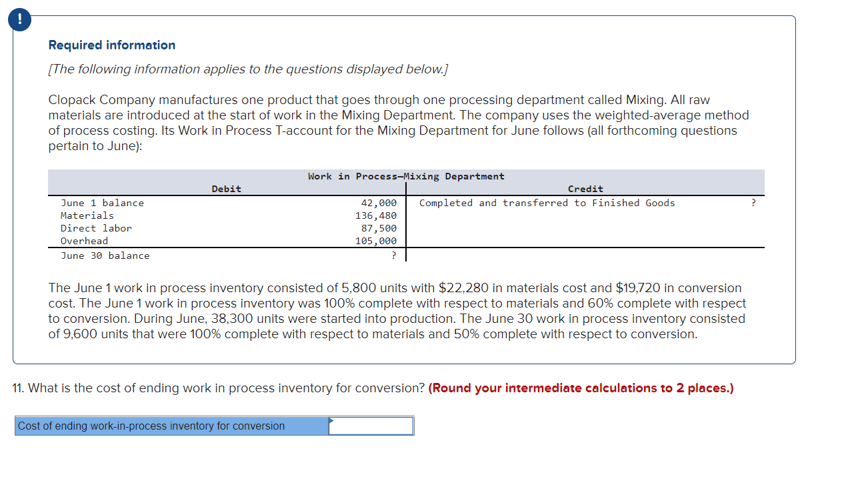
Task: Click the question mark in the Credit column
Action: coord(753,203)
